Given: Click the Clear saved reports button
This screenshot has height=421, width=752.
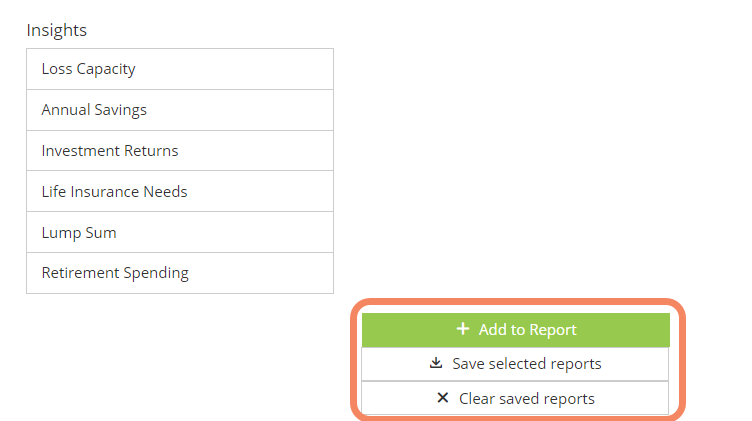Looking at the screenshot, I should pos(515,398).
